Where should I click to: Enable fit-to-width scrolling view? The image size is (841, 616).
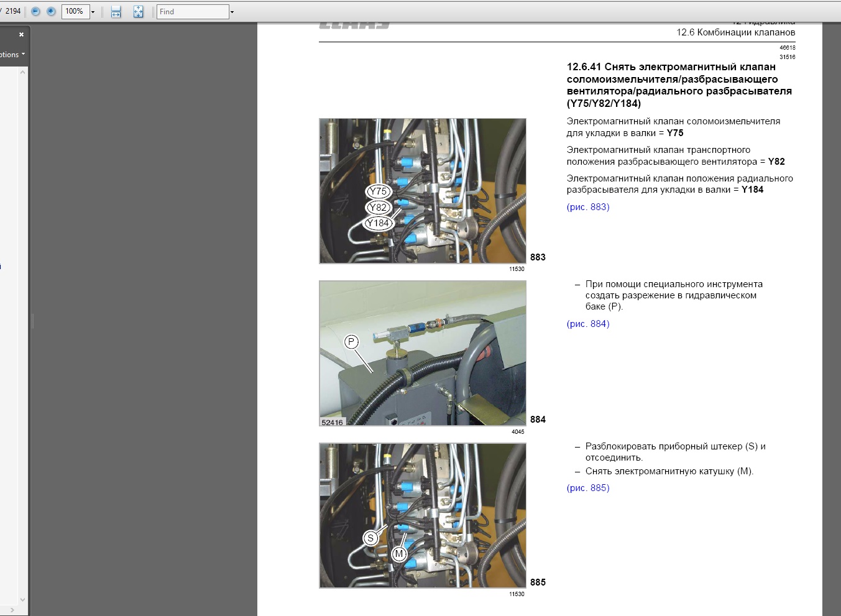point(116,11)
